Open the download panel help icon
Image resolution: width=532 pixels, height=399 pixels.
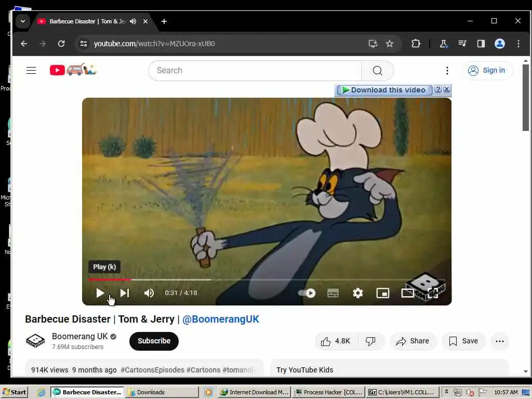pos(438,89)
